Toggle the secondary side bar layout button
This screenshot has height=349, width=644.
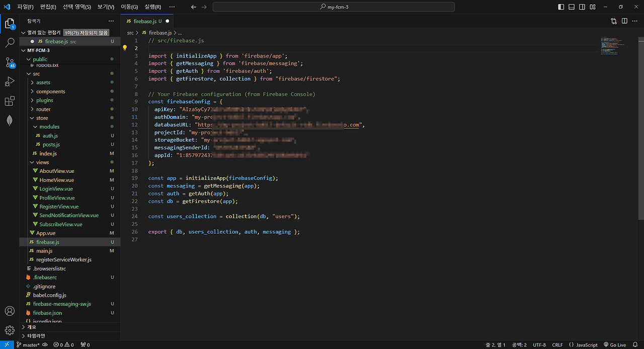pos(582,7)
